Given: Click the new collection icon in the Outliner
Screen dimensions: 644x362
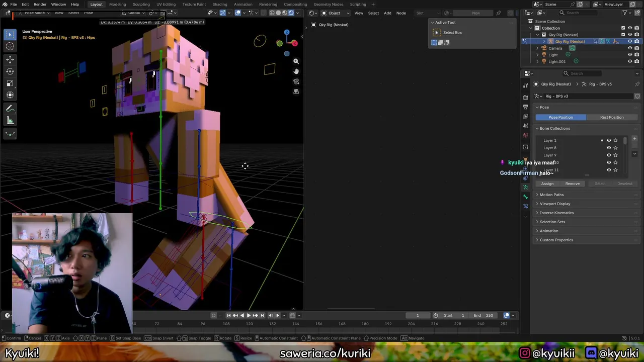Looking at the screenshot, I should 637,13.
